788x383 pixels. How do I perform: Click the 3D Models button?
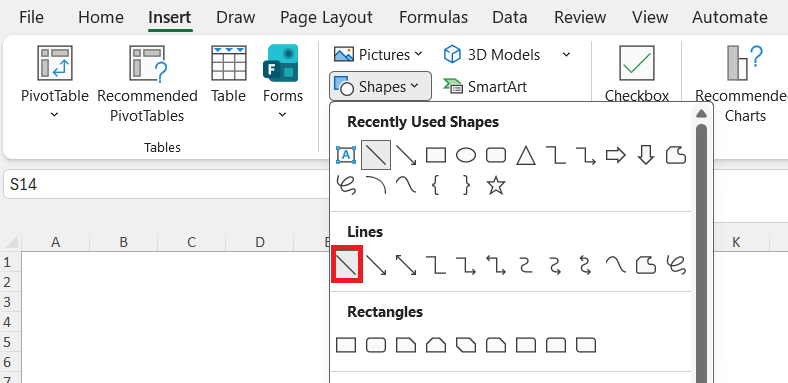click(492, 54)
